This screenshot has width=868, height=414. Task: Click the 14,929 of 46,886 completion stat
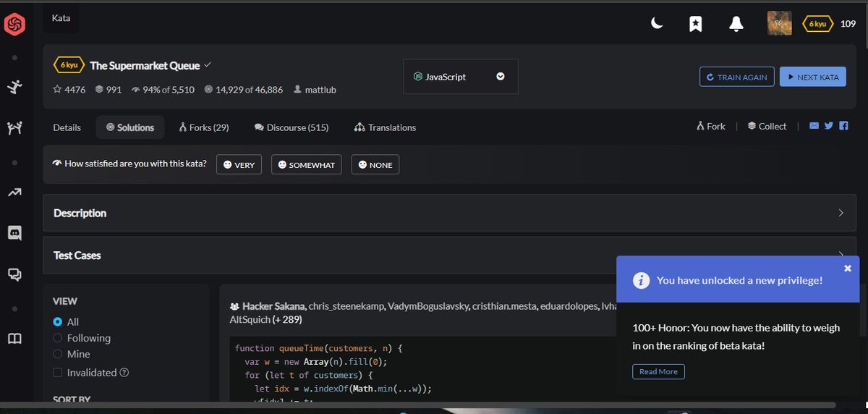[x=244, y=90]
